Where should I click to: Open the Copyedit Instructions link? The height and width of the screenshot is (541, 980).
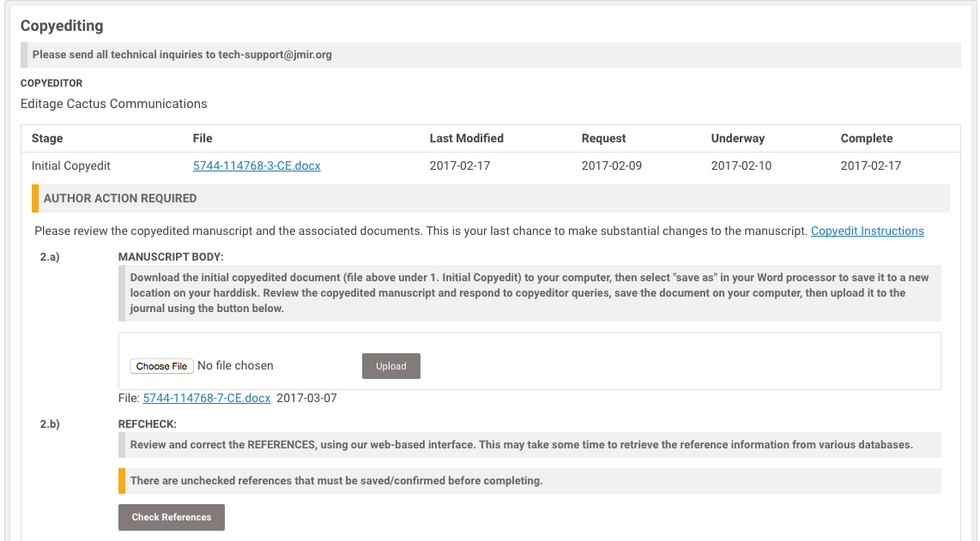coord(867,231)
